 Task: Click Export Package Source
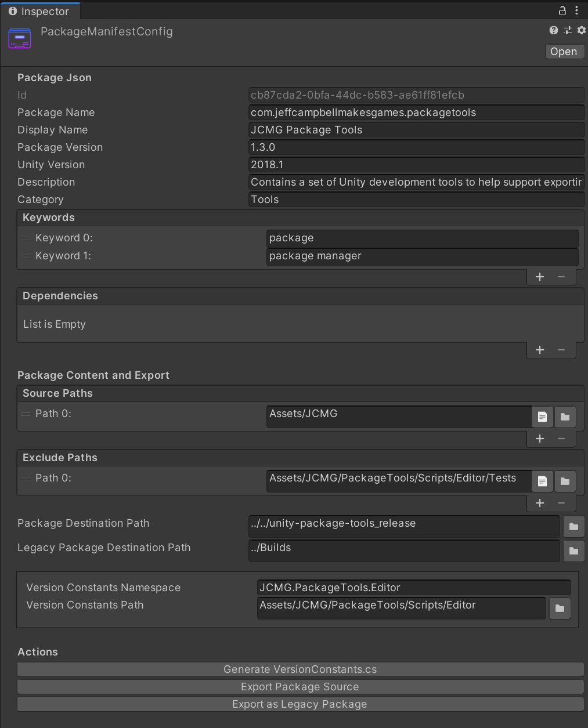point(300,686)
